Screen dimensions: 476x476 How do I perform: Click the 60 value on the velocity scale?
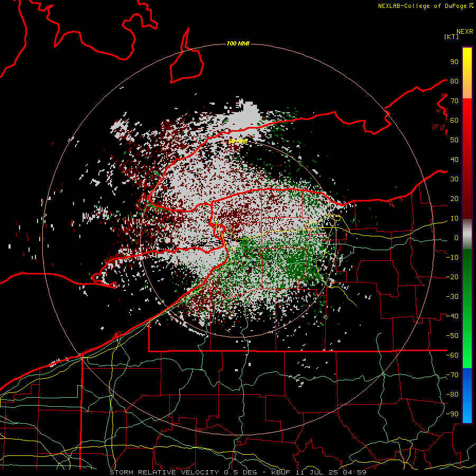coord(454,120)
